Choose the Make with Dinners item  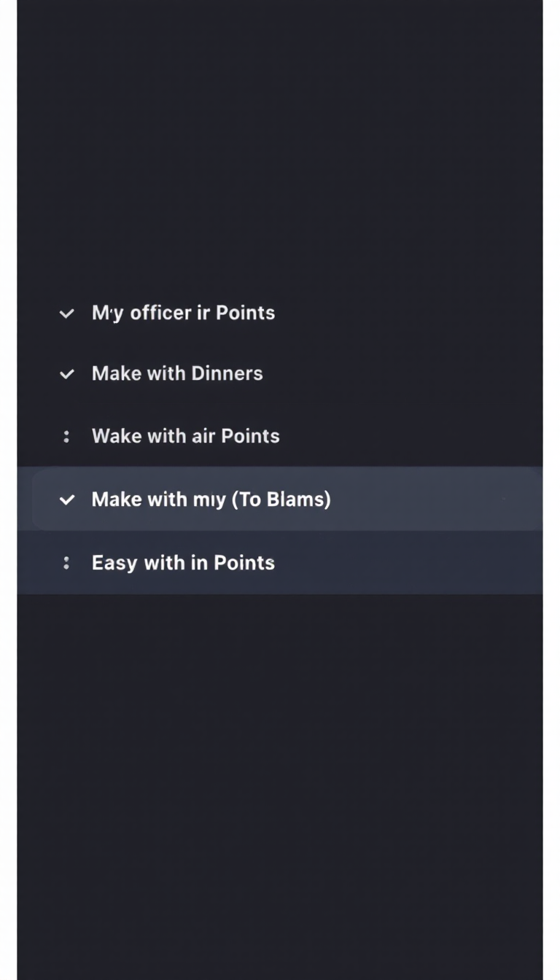177,373
